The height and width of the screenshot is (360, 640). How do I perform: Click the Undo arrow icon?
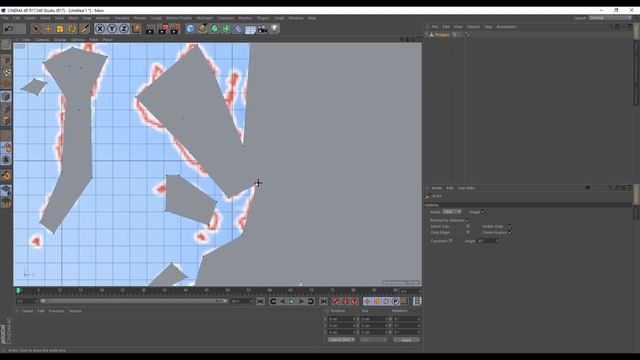click(x=9, y=29)
